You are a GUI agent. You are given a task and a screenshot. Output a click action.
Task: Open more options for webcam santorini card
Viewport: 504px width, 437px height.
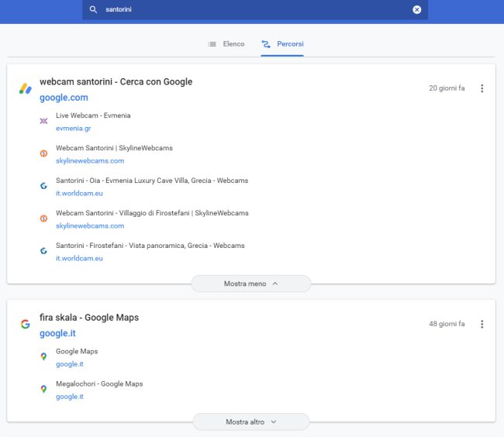pos(482,88)
